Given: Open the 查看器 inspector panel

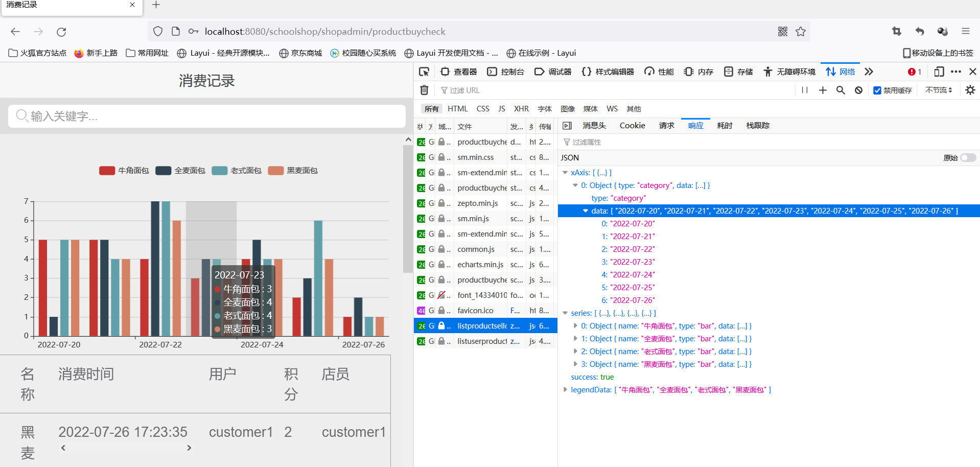Looking at the screenshot, I should click(458, 72).
